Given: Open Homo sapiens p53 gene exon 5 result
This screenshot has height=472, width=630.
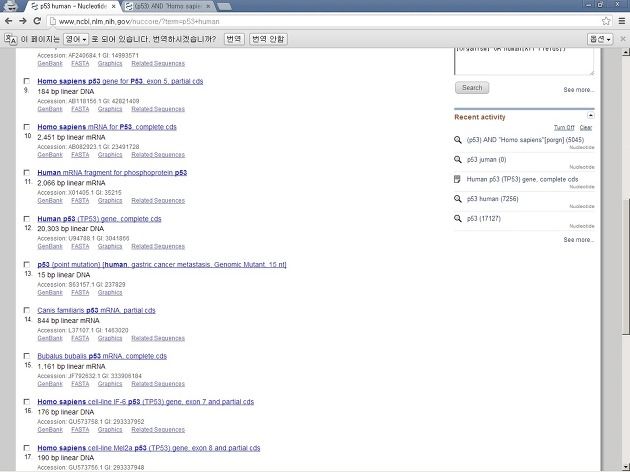Looking at the screenshot, I should pyautogui.click(x=120, y=81).
